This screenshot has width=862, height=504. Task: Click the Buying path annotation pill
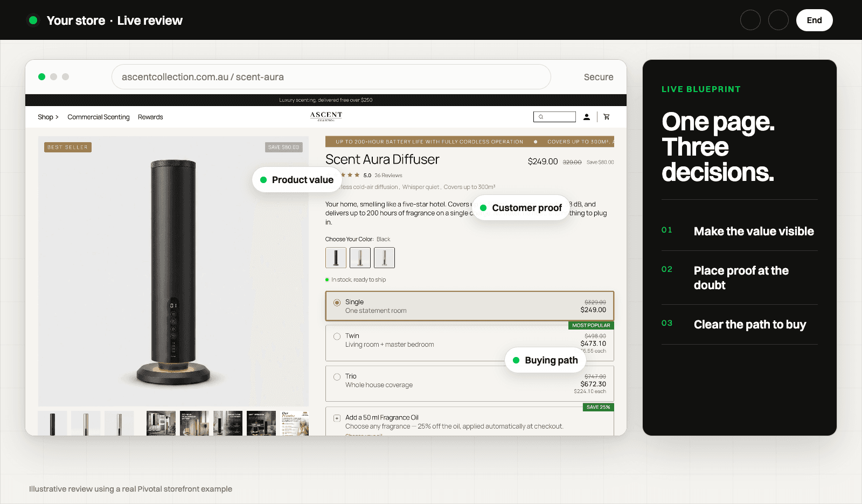545,360
